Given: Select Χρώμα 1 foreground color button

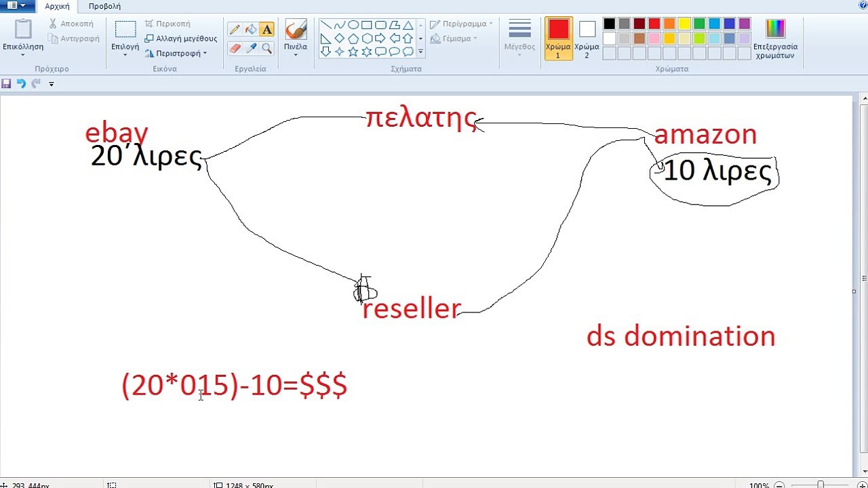Looking at the screenshot, I should click(559, 38).
